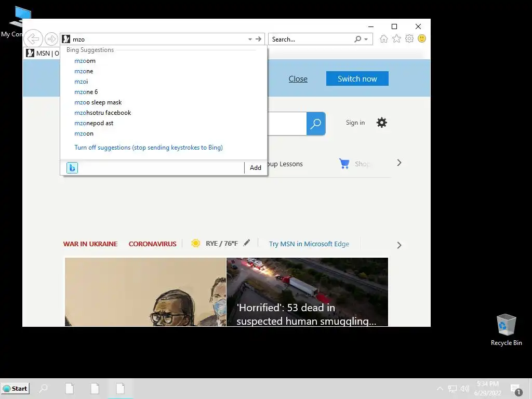This screenshot has width=532, height=399.
Task: Open the courtroom sketch news thumbnail
Action: [x=145, y=292]
